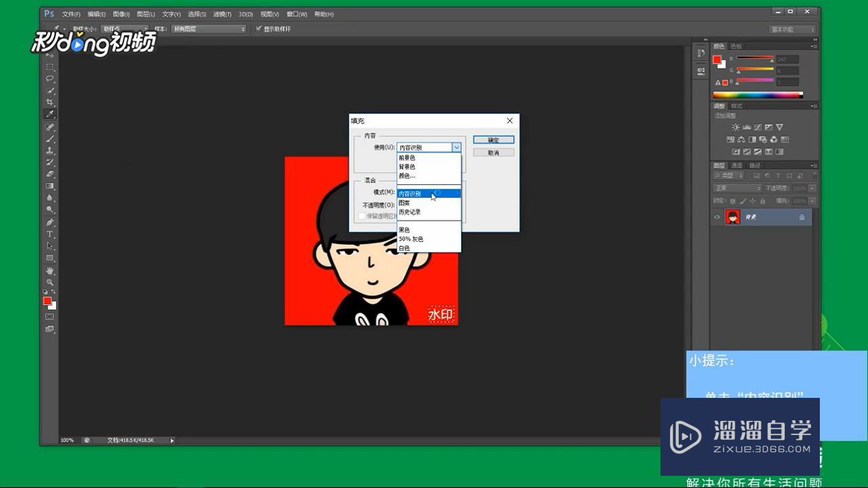Select the Eraser tool

tap(50, 174)
